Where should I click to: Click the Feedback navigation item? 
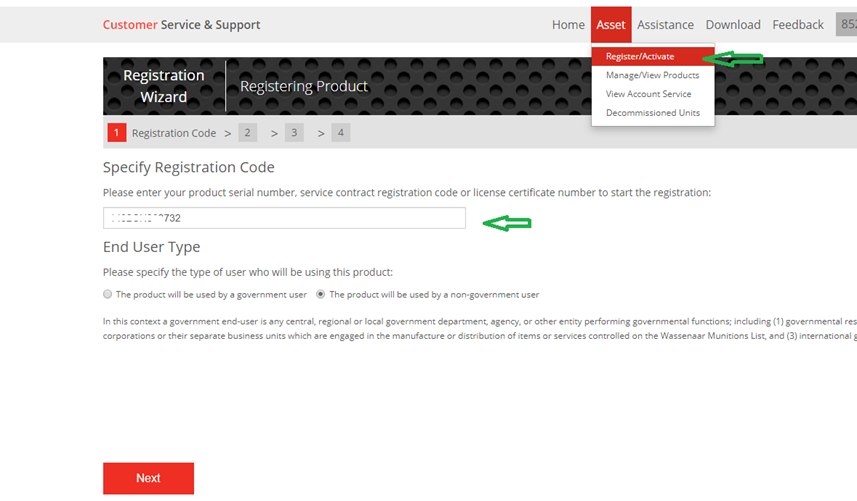[797, 25]
